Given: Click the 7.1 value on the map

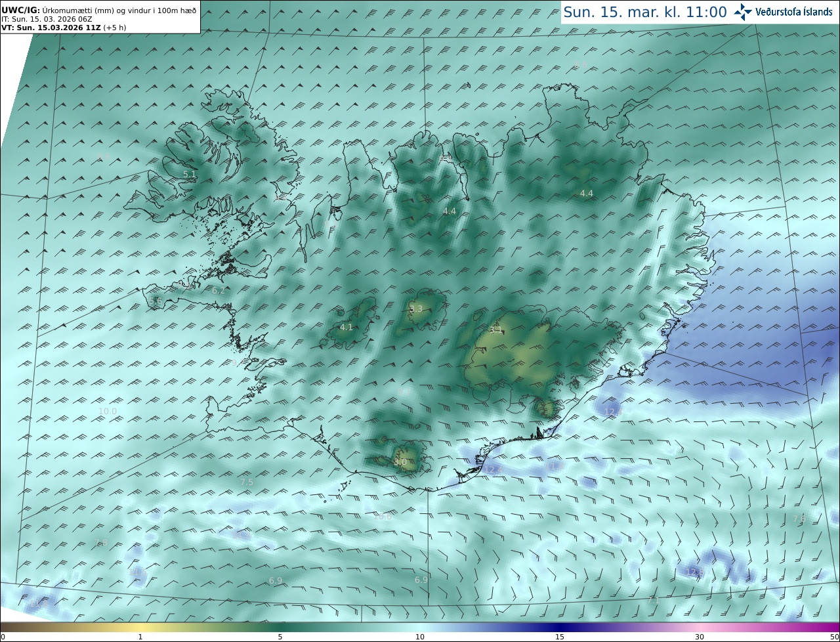Looking at the screenshot, I should [653, 601].
